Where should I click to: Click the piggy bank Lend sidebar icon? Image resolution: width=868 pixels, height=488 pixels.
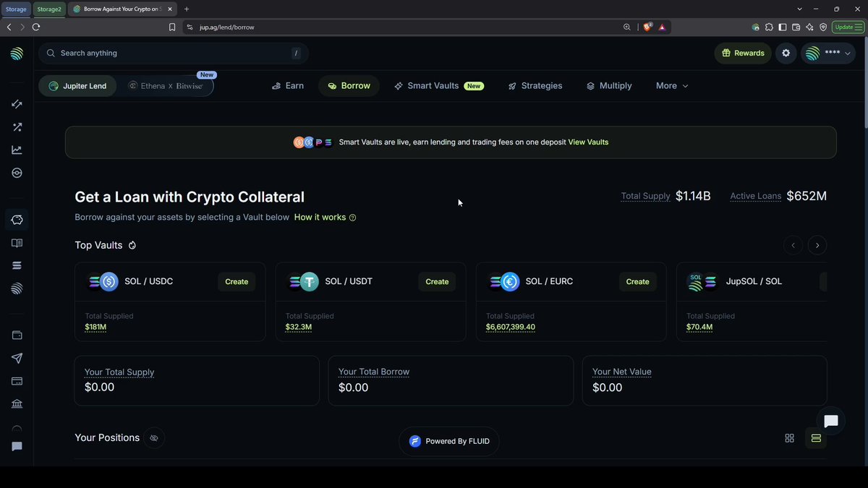tap(17, 220)
